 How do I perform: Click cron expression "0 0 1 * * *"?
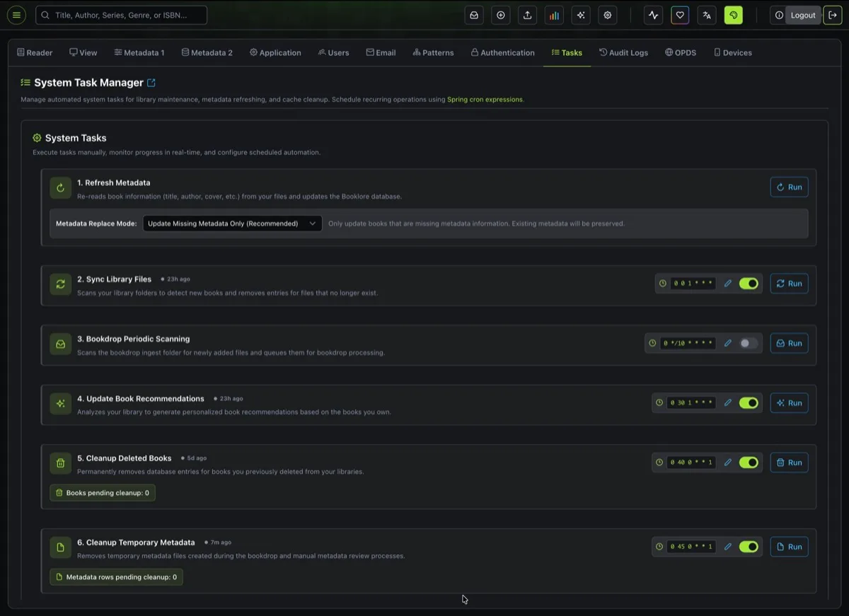[693, 284]
